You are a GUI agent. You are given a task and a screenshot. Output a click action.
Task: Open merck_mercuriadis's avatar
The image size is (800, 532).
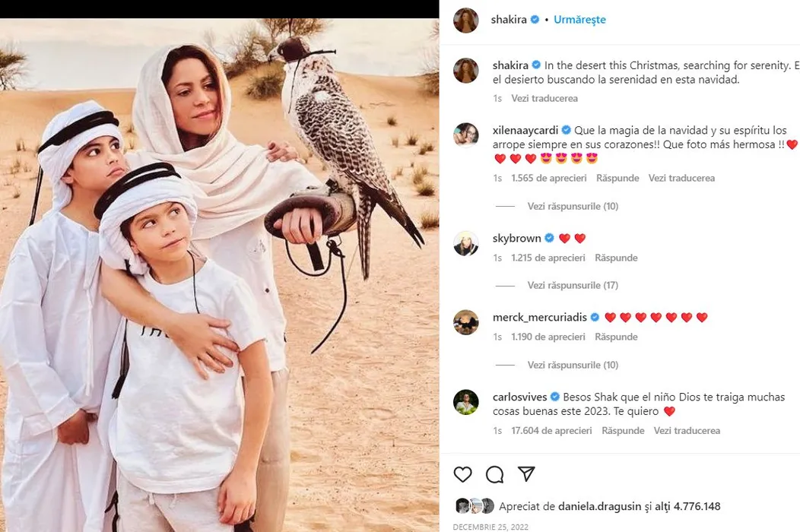click(466, 322)
